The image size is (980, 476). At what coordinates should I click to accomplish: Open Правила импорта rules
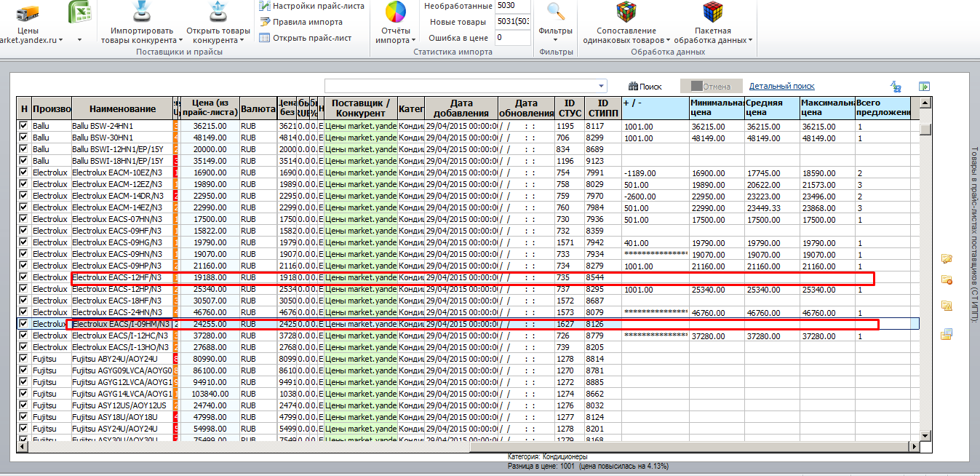coord(301,22)
